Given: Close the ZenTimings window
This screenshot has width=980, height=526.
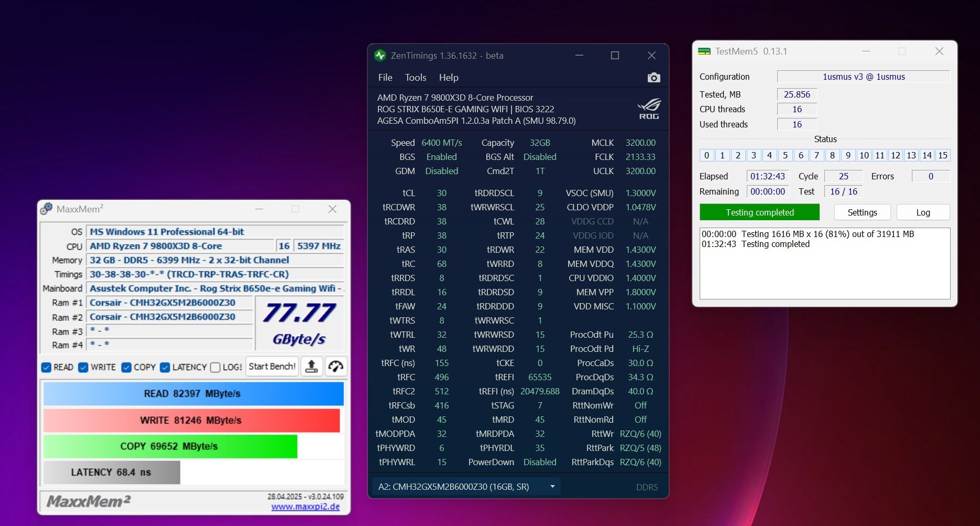Looking at the screenshot, I should 651,55.
